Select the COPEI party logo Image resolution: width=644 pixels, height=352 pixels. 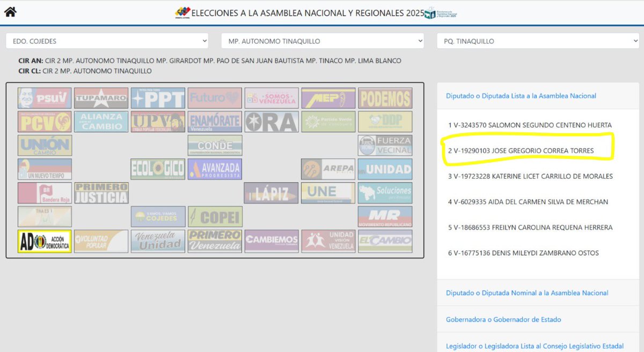coord(215,217)
